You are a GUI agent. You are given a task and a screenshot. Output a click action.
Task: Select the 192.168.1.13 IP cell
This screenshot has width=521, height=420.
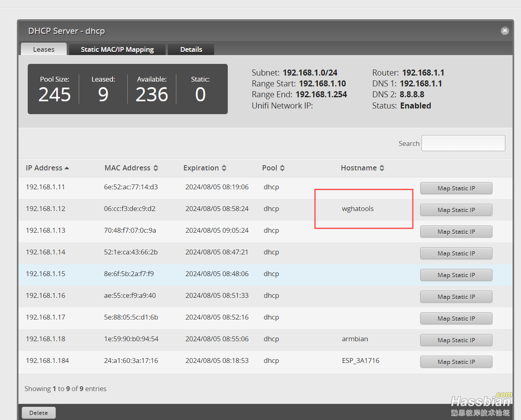click(45, 230)
